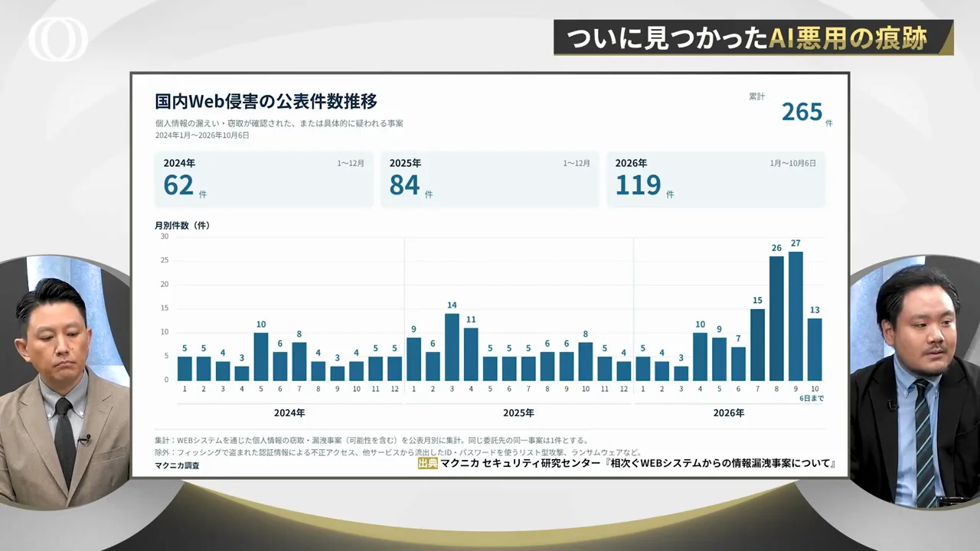Click the footnote line starting with "集計："
Screen dimensions: 980x551
coord(371,440)
